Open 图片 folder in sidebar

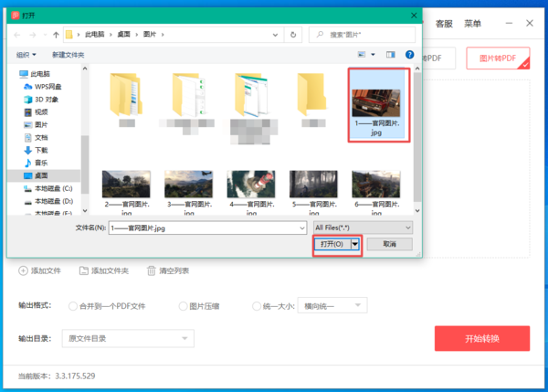[x=36, y=125]
